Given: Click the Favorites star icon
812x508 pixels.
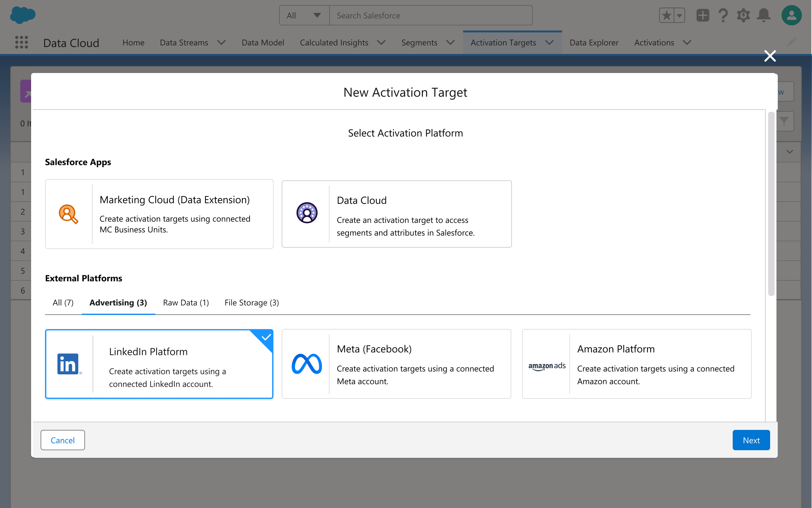Looking at the screenshot, I should pos(666,16).
